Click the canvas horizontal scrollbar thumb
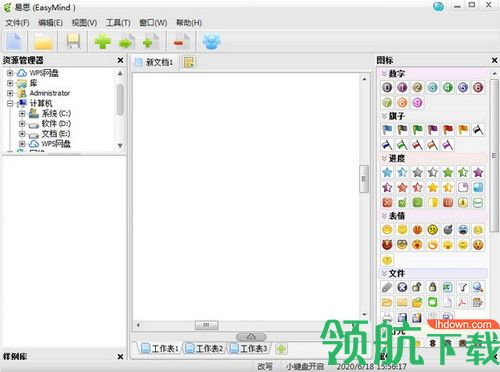 click(x=207, y=325)
